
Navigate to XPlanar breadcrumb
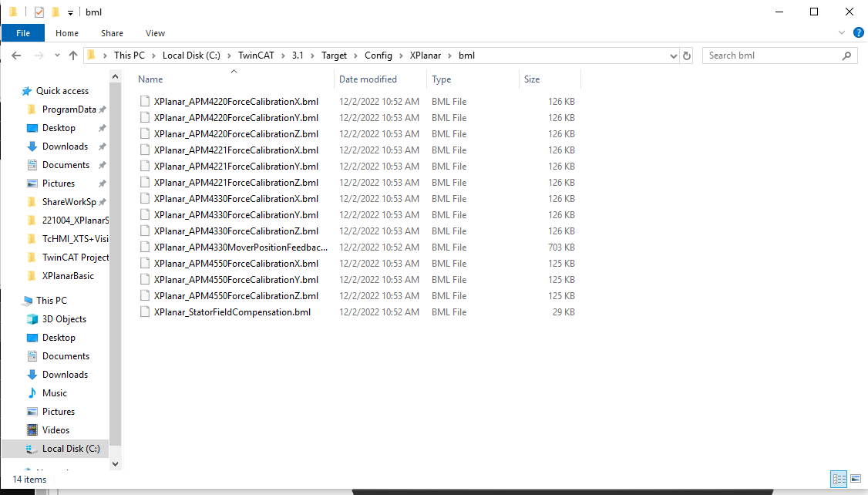(x=426, y=56)
